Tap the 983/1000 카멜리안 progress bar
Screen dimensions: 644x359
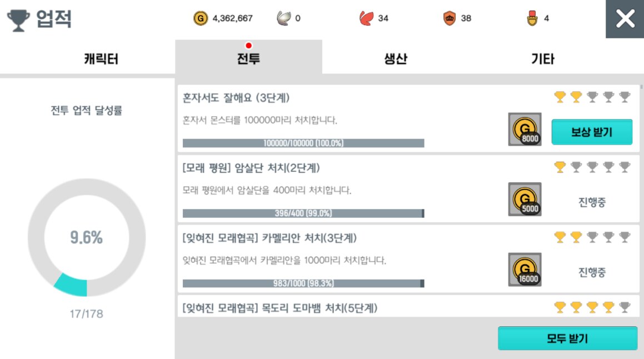(303, 283)
